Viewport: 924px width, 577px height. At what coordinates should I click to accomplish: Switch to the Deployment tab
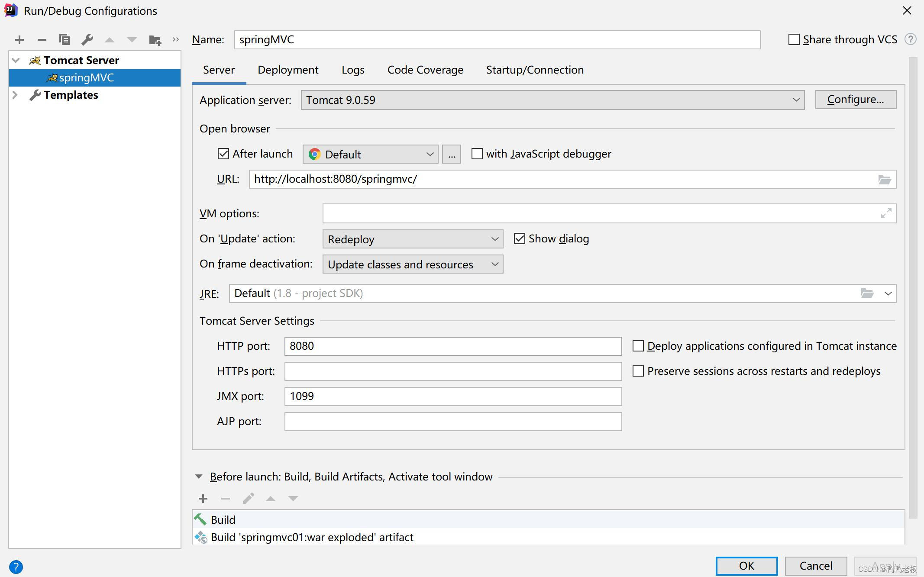click(288, 70)
